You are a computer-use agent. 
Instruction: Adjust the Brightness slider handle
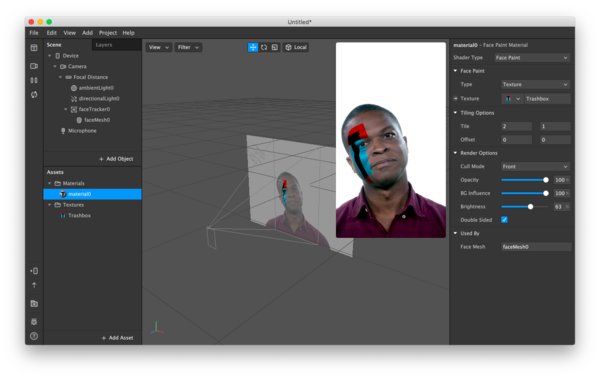point(530,207)
